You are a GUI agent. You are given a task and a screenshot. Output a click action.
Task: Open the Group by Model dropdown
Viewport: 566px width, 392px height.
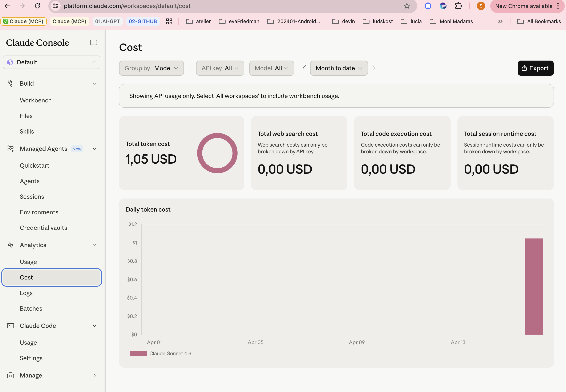tap(151, 68)
